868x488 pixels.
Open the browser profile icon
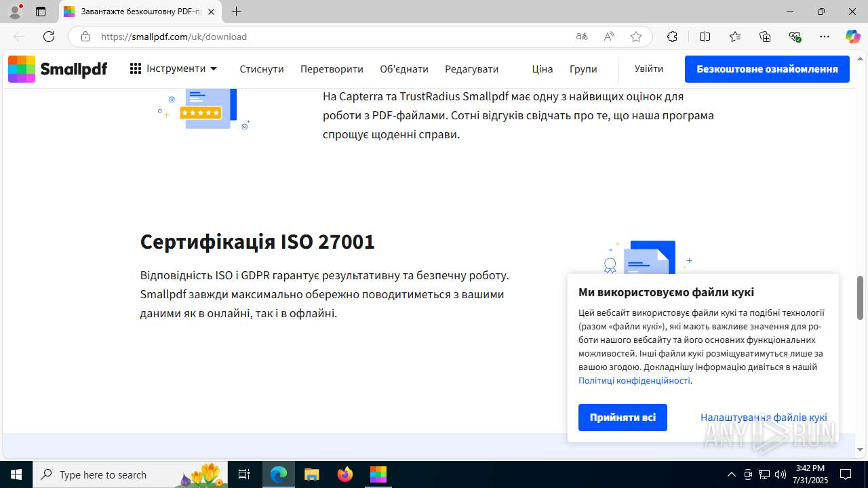[15, 12]
